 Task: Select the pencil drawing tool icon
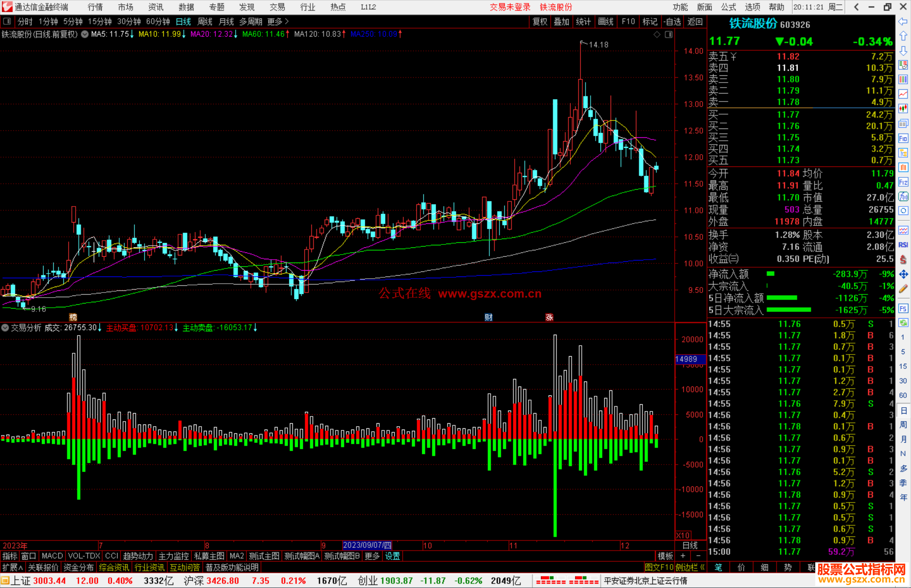click(x=903, y=289)
